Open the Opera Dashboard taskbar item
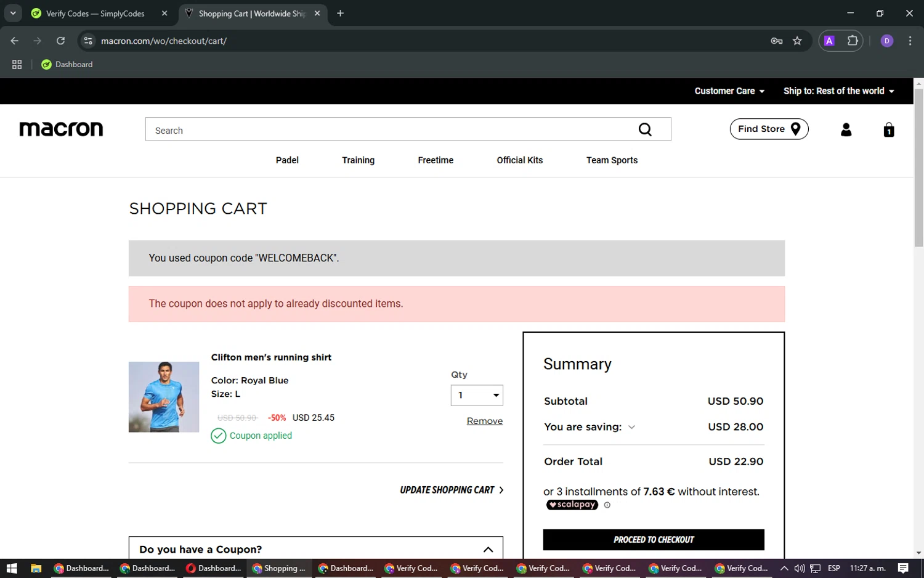 pos(214,568)
